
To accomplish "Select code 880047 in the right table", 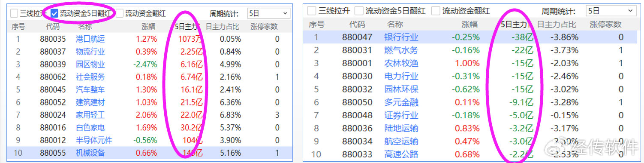I will click(357, 37).
